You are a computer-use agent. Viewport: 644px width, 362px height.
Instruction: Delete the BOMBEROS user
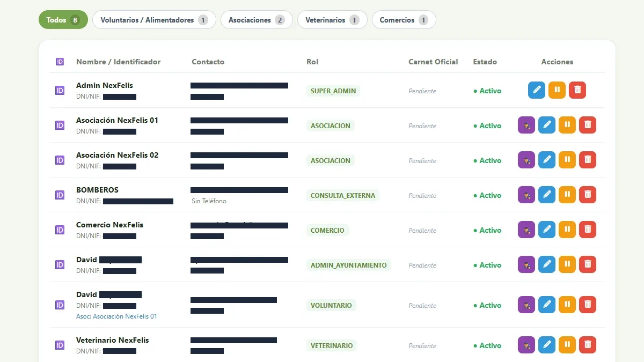click(588, 195)
